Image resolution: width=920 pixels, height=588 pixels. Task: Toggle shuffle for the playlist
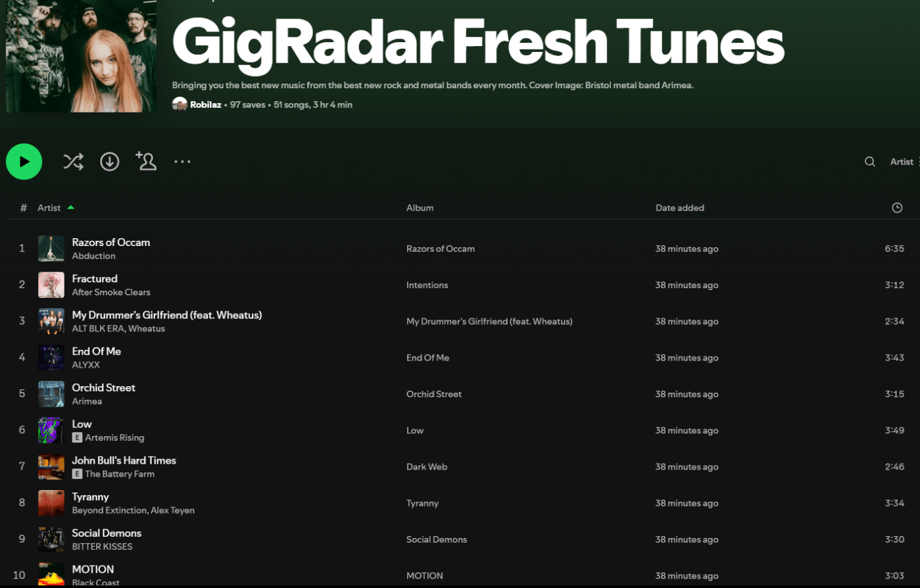tap(73, 162)
